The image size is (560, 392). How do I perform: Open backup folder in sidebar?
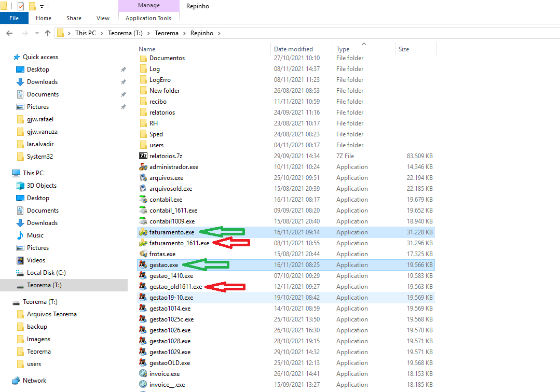(37, 327)
